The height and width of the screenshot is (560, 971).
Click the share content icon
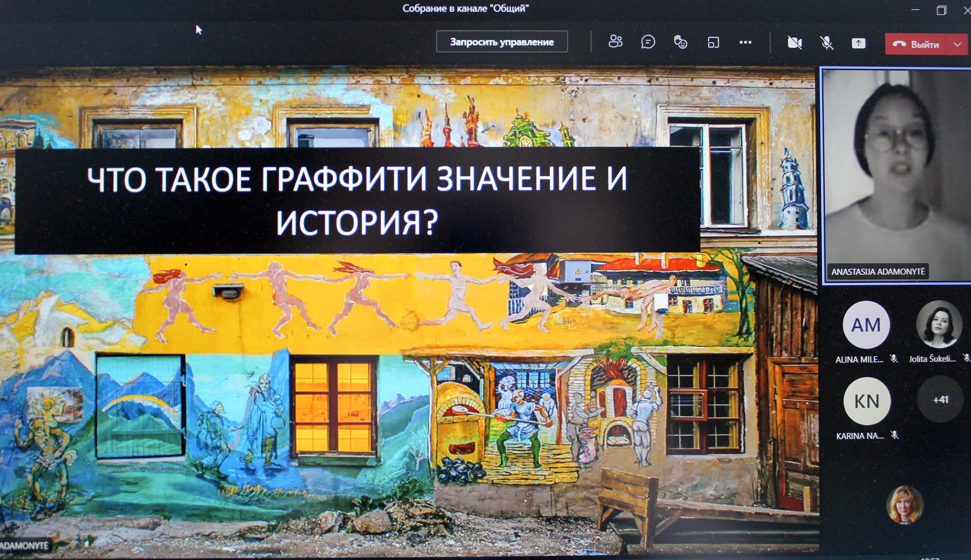tap(858, 43)
